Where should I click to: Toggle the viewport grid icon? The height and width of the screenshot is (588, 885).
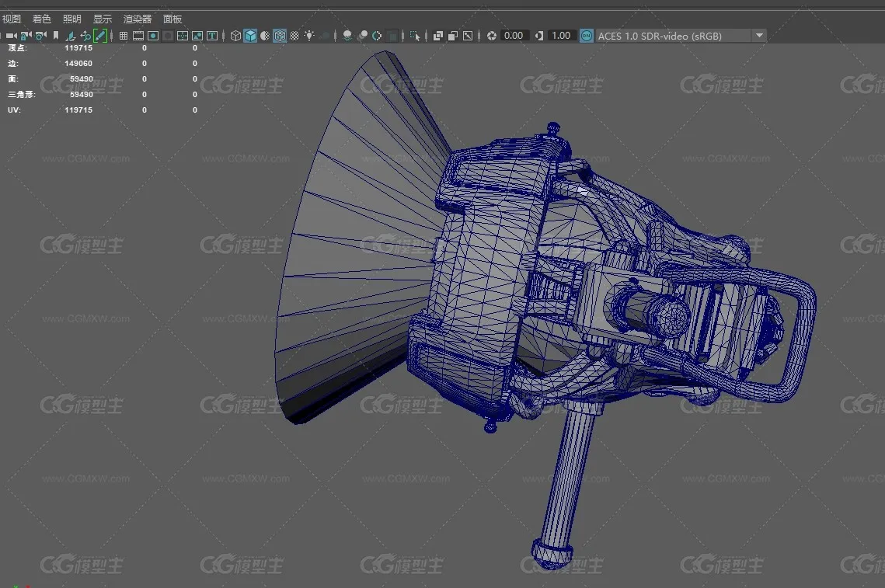tap(124, 36)
